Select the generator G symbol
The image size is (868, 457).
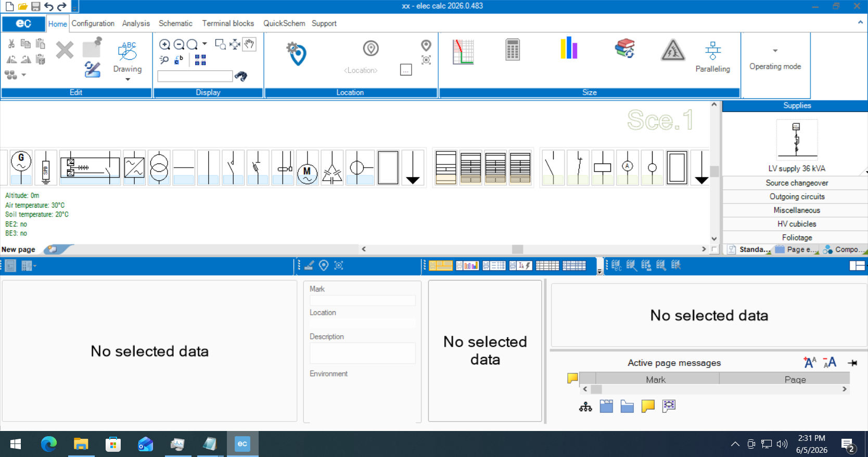[21, 168]
